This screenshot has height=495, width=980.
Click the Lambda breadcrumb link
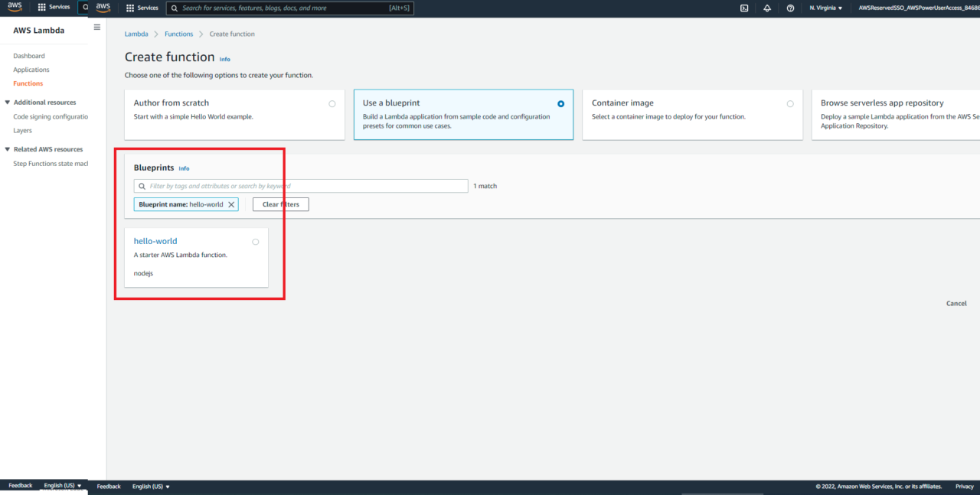[x=136, y=34]
